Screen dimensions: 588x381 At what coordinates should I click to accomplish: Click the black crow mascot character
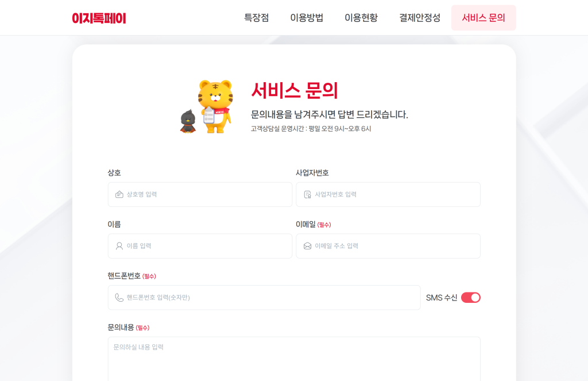pos(188,121)
